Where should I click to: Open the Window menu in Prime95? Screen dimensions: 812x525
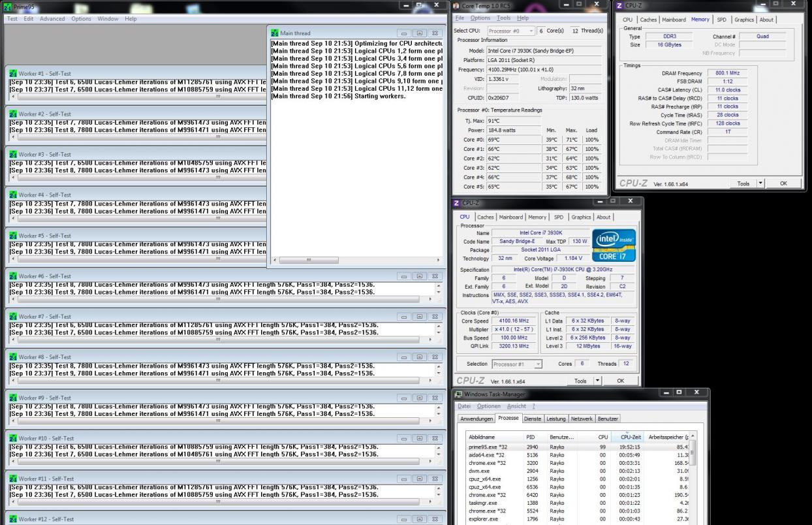[108, 18]
